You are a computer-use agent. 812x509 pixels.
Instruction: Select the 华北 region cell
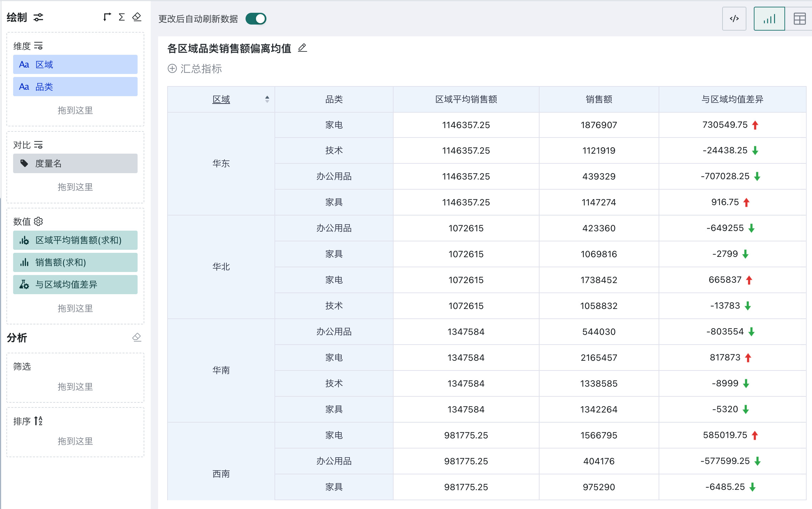221,267
